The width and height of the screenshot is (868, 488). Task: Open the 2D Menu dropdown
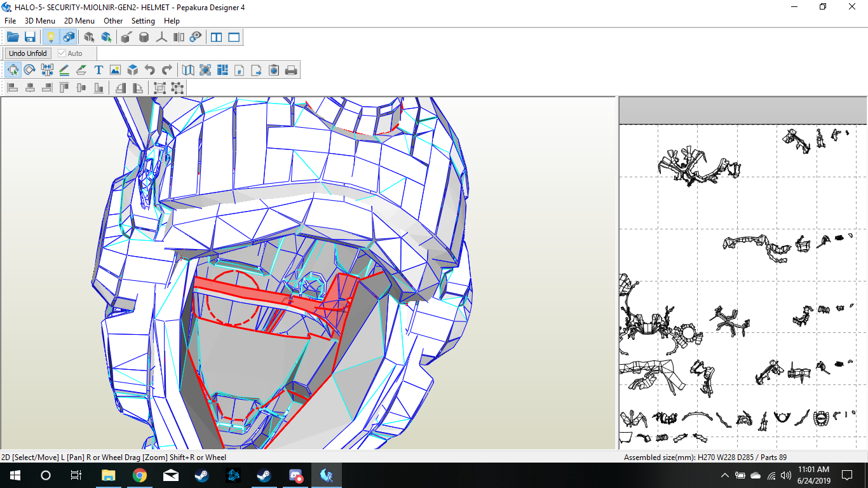coord(79,21)
